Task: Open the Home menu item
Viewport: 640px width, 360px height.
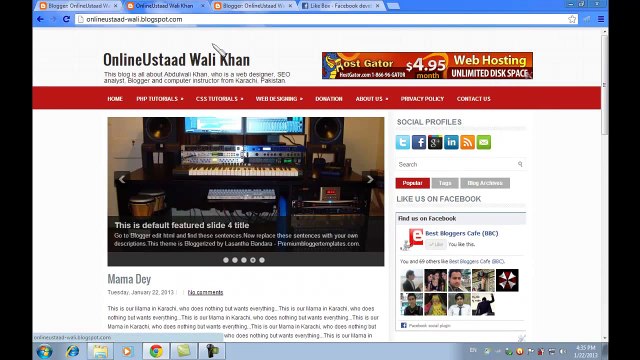Action: [x=115, y=99]
